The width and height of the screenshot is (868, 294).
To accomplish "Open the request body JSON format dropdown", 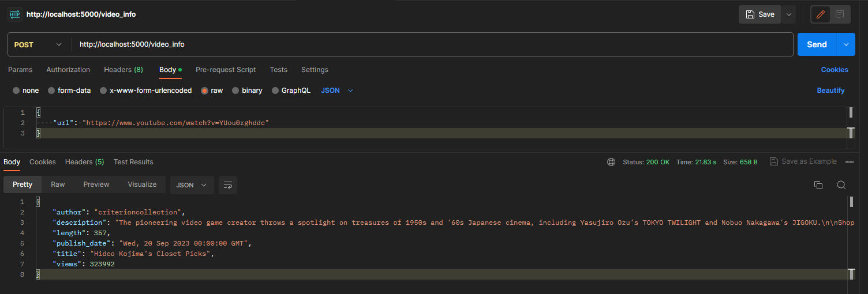I will click(336, 91).
